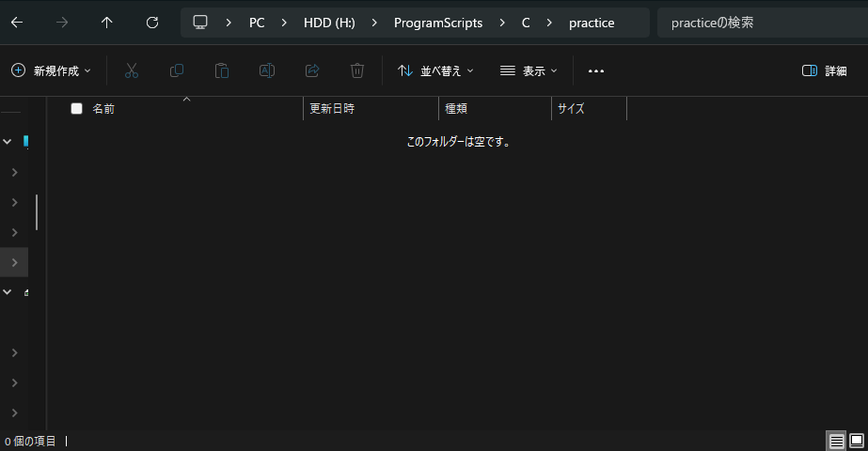Viewport: 868px width, 451px height.
Task: Switch to details list view icon in status bar
Action: pos(836,441)
